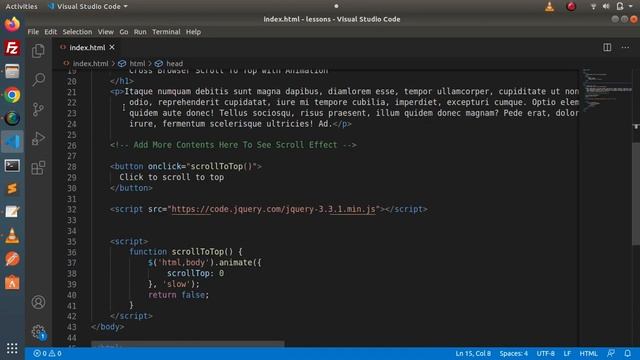
Task: Launch VLC media player from dock
Action: [12, 236]
